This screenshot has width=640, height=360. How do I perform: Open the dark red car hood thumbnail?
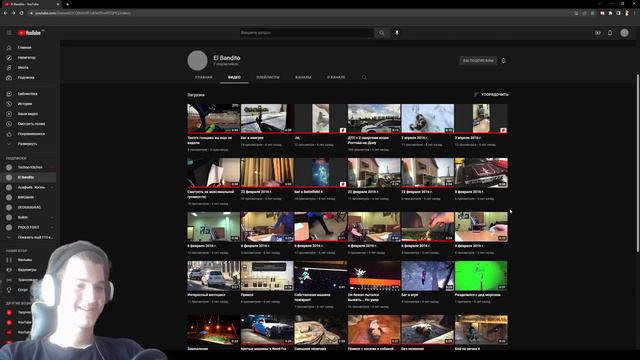point(481,172)
